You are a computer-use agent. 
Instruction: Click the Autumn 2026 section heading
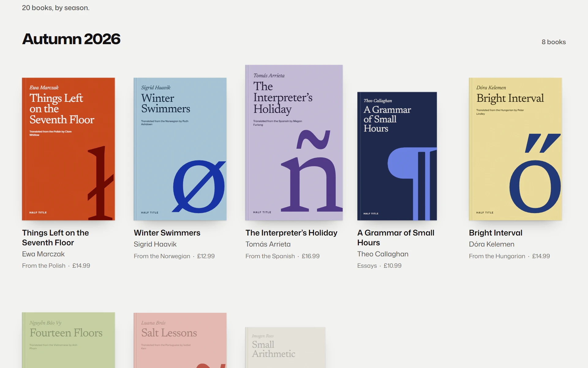pos(71,39)
